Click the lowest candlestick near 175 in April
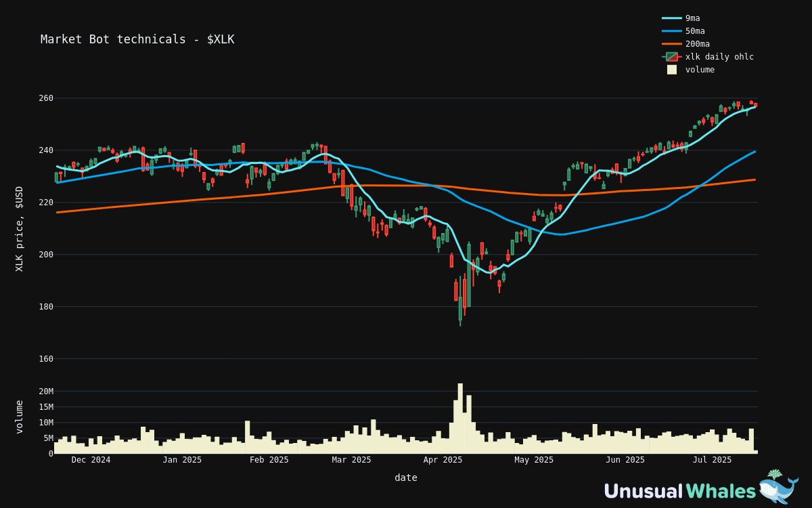The width and height of the screenshot is (812, 508). click(460, 301)
